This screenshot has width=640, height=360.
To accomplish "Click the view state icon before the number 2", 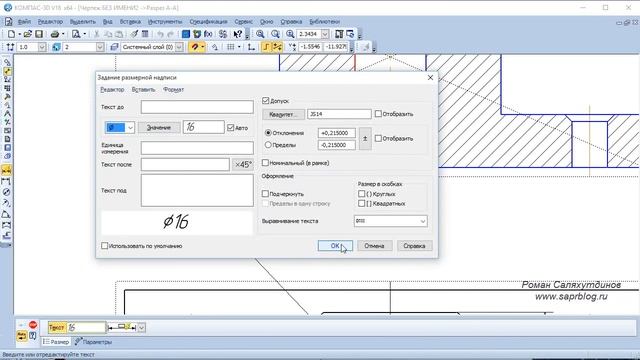I will coord(56,47).
